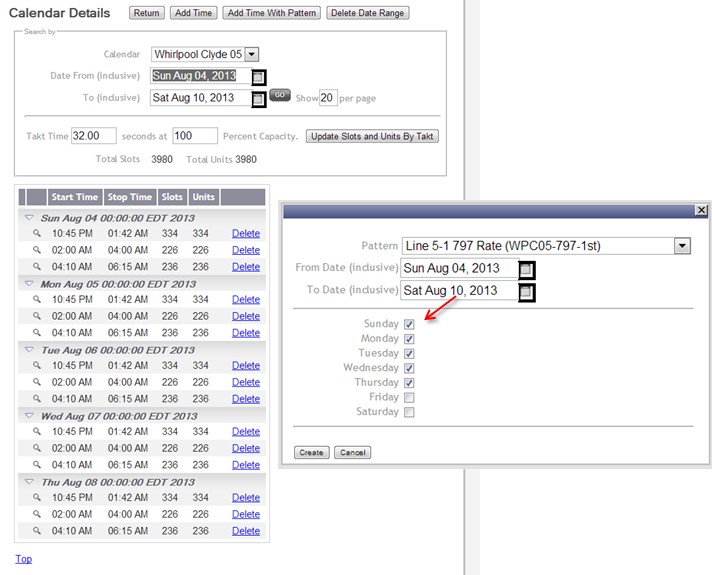Click the Start Time column header
This screenshot has width=712, height=575.
(x=75, y=197)
